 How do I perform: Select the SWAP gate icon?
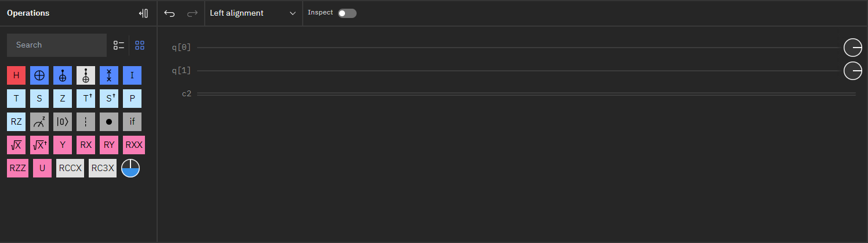pyautogui.click(x=109, y=75)
